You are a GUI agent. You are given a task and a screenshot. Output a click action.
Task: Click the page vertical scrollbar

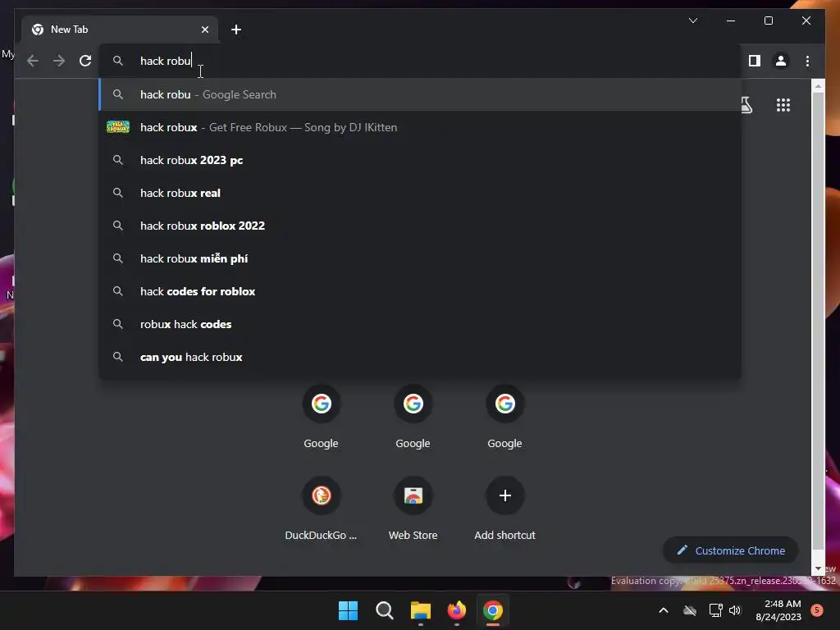818,321
